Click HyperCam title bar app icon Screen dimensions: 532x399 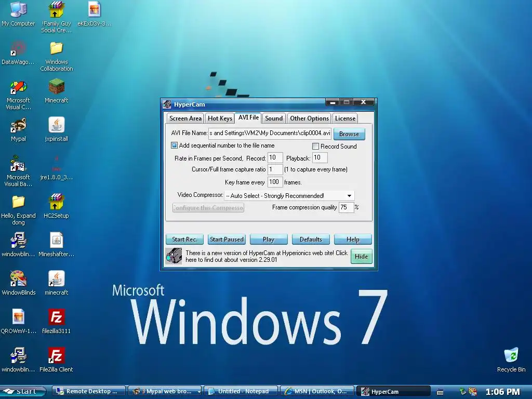(x=167, y=104)
